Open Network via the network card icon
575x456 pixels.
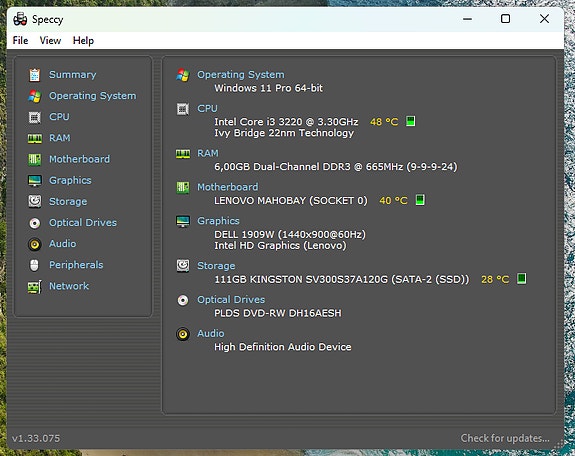pos(35,287)
